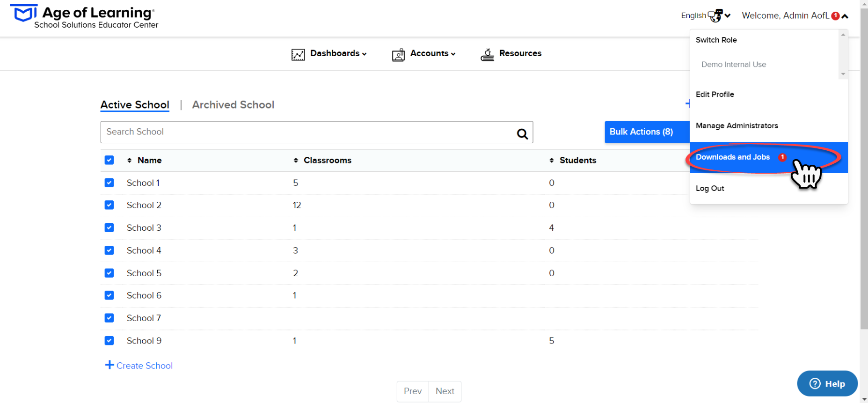Click the Classrooms column header text

328,160
